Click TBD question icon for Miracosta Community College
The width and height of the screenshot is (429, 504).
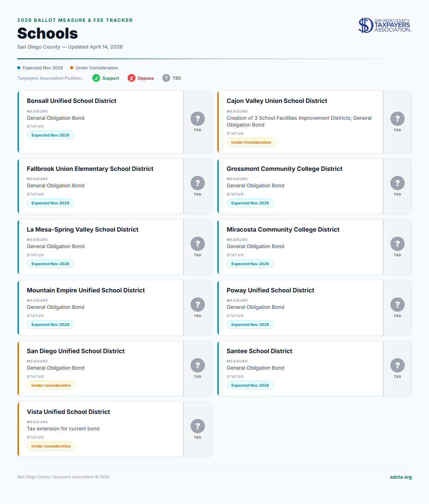tap(398, 244)
